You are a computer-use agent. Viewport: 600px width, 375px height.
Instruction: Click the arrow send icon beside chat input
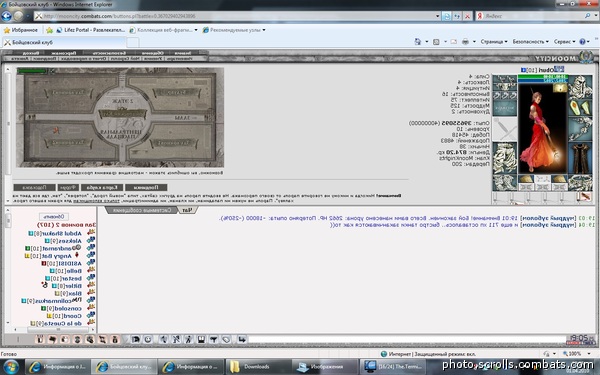pos(242,339)
